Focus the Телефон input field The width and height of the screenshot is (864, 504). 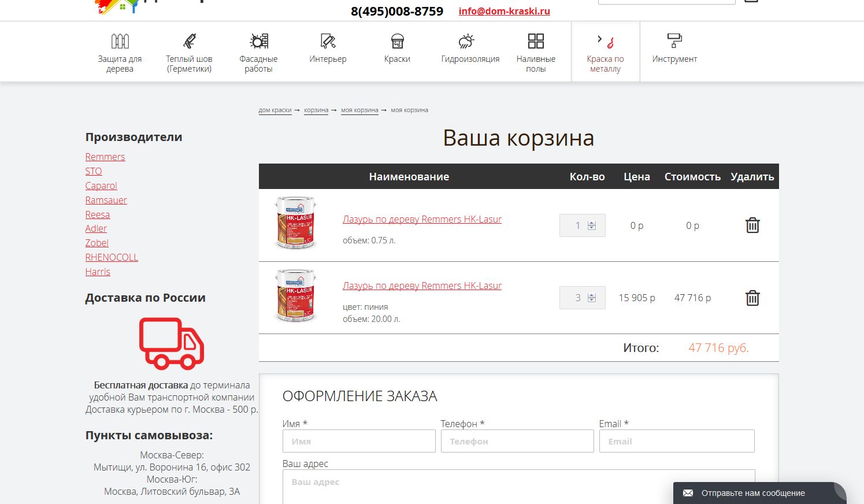(517, 441)
